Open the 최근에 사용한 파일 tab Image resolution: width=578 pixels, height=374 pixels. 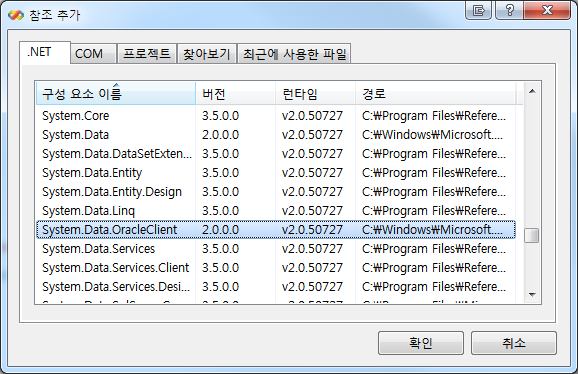(294, 54)
